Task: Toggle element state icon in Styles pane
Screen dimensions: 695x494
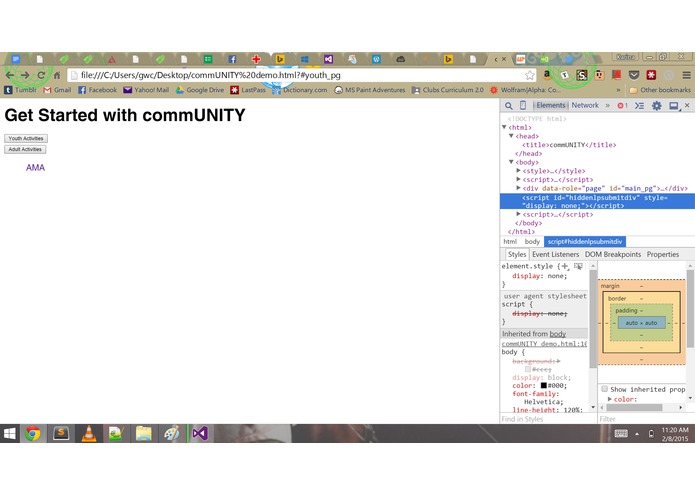Action: pyautogui.click(x=578, y=266)
